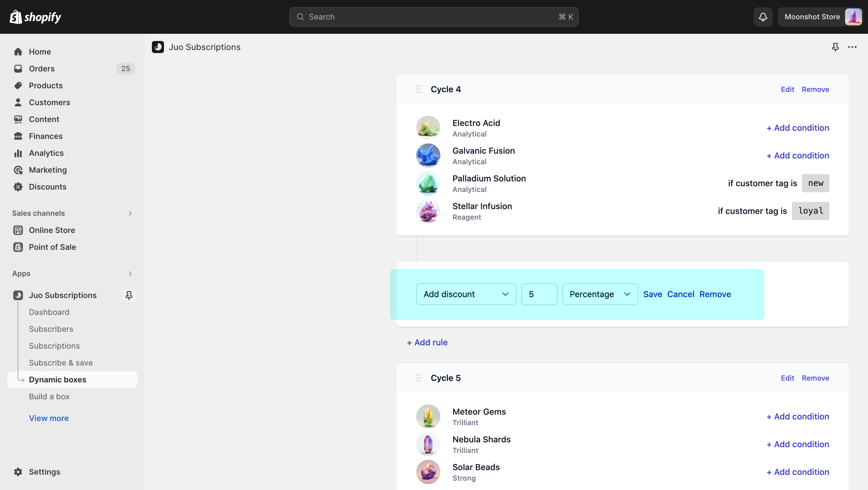The width and height of the screenshot is (868, 490).
Task: Open the Subscribe & save menu item
Action: tap(61, 363)
